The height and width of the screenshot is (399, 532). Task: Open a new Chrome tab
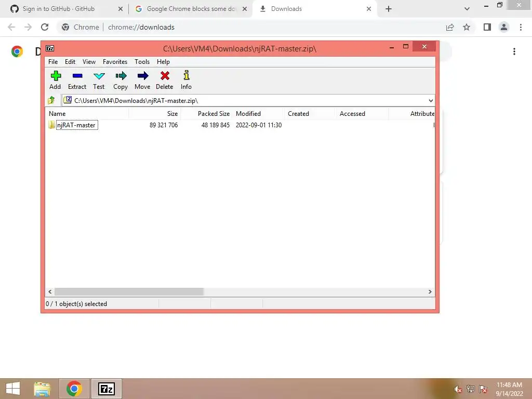pos(389,9)
